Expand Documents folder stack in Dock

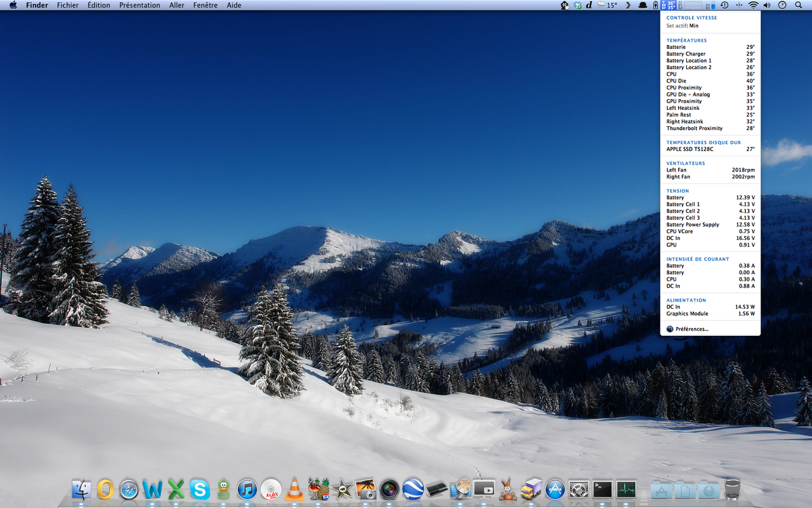685,490
